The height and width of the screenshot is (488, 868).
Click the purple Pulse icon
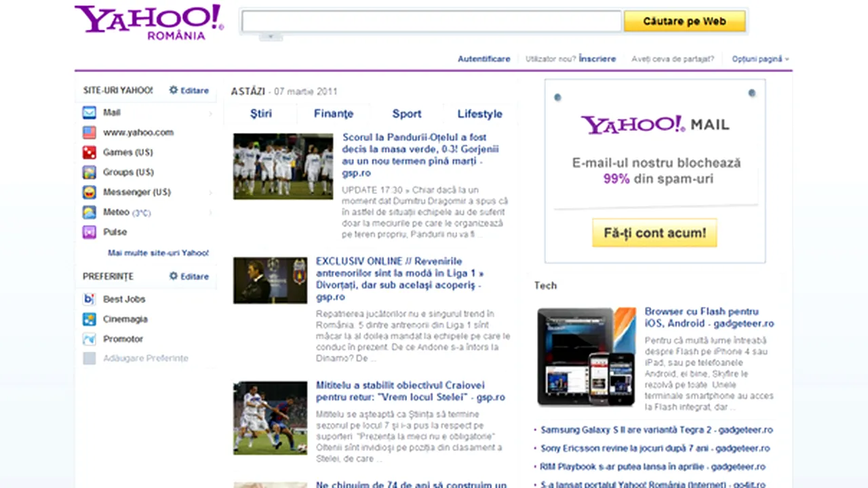90,232
